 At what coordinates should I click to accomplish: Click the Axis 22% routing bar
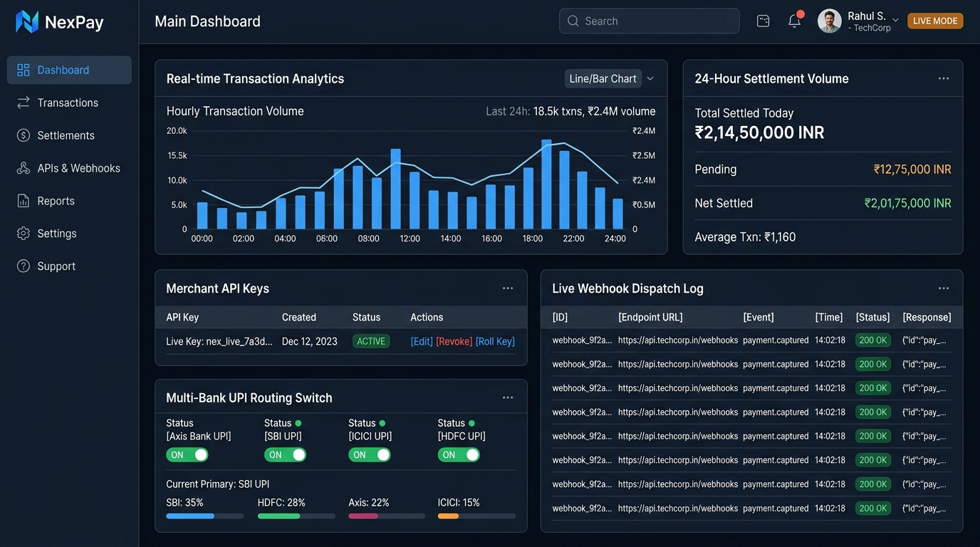click(x=387, y=516)
